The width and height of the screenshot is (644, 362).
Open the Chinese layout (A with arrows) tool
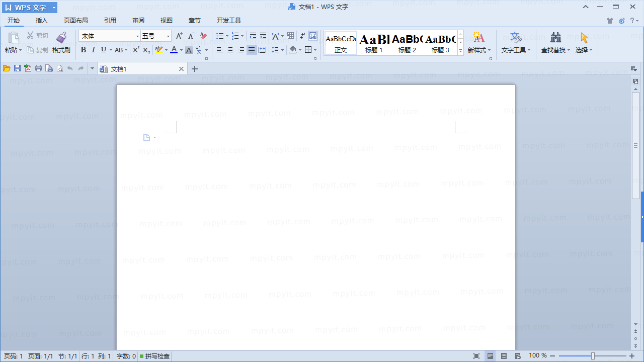pos(275,36)
